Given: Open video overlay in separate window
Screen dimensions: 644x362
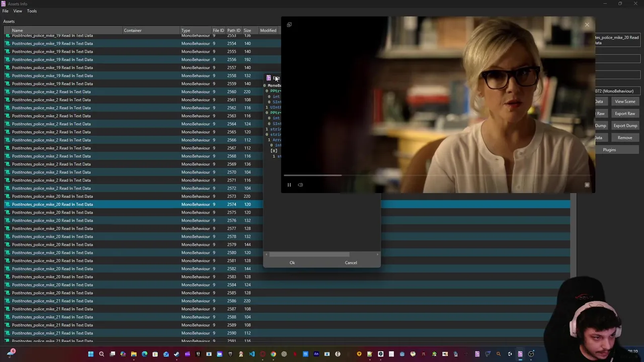Looking at the screenshot, I should [x=289, y=25].
